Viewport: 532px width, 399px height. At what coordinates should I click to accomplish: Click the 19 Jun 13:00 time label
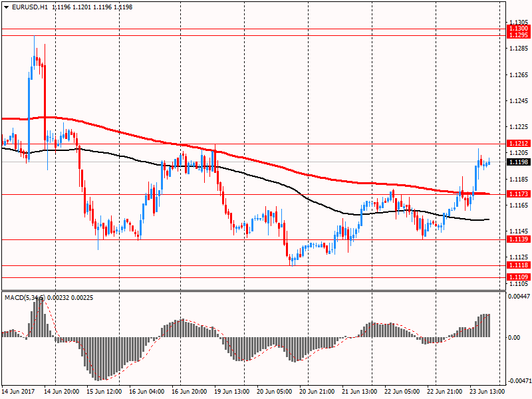[x=231, y=392]
